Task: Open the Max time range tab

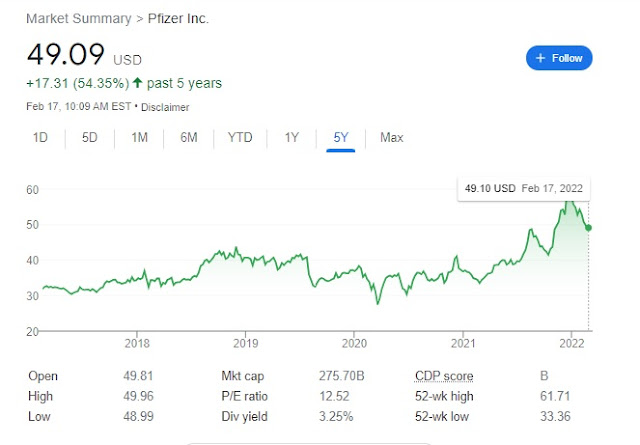Action: [391, 138]
